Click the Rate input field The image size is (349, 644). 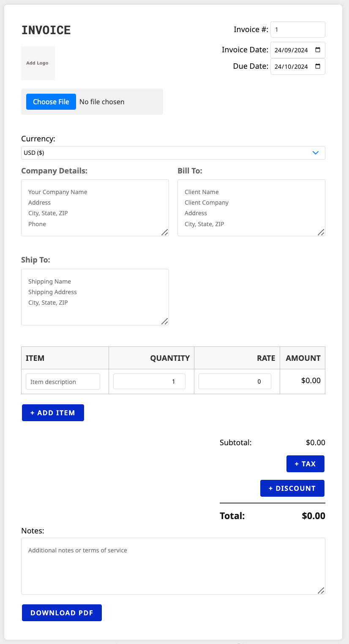234,382
